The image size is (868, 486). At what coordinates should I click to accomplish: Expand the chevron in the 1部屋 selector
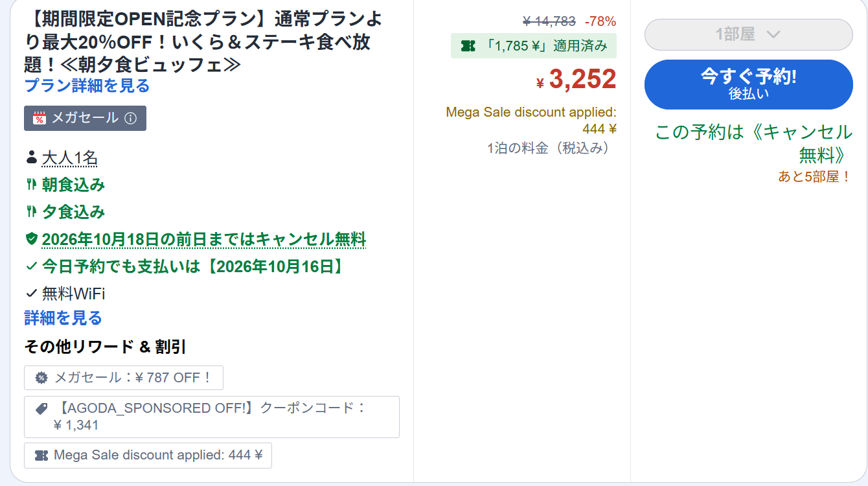[x=772, y=34]
